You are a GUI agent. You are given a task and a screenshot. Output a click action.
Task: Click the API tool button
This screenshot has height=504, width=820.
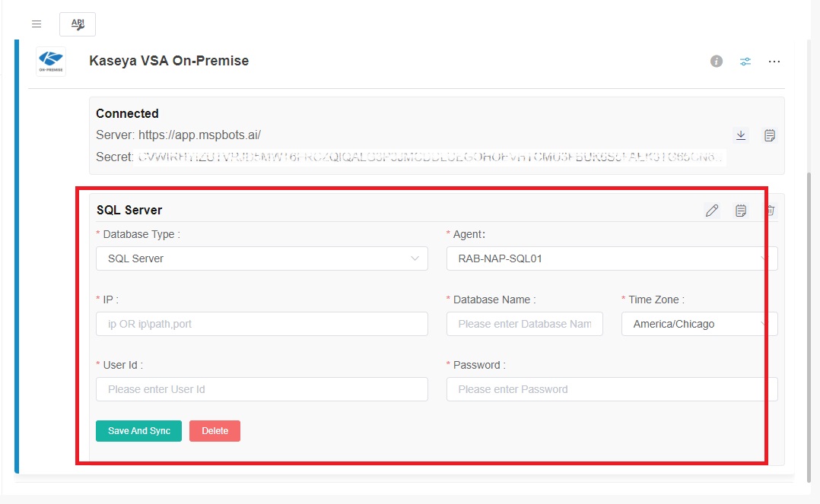[78, 24]
